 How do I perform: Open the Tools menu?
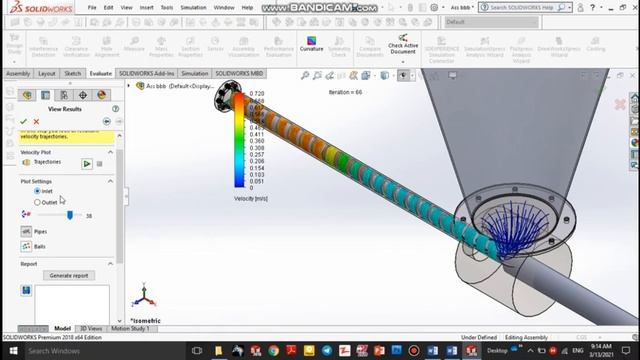tap(167, 7)
